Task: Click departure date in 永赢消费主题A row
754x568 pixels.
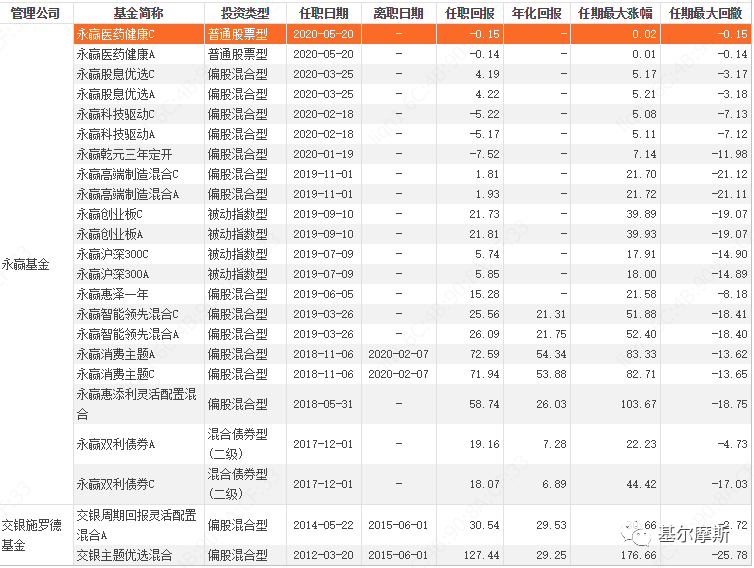Action: (x=398, y=354)
